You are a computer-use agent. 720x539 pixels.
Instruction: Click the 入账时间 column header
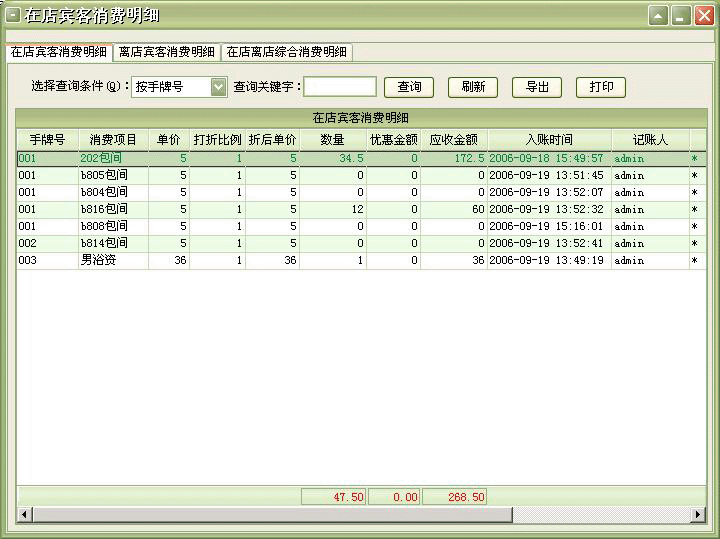(549, 140)
